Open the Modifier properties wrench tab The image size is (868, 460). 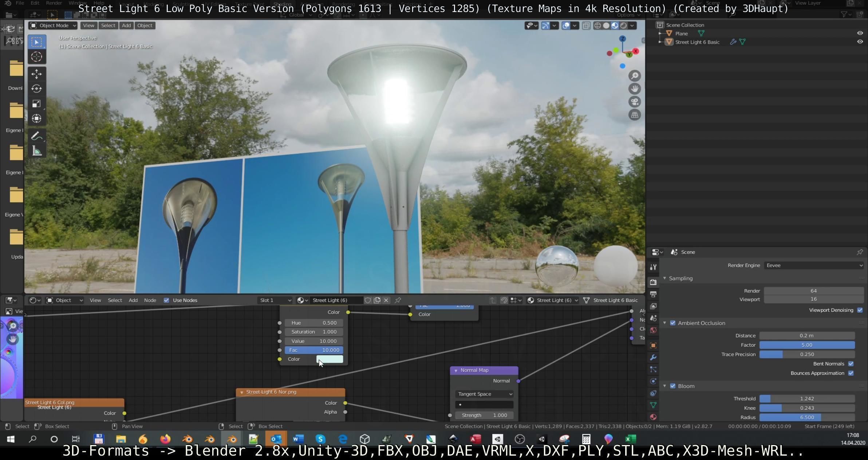(x=653, y=357)
